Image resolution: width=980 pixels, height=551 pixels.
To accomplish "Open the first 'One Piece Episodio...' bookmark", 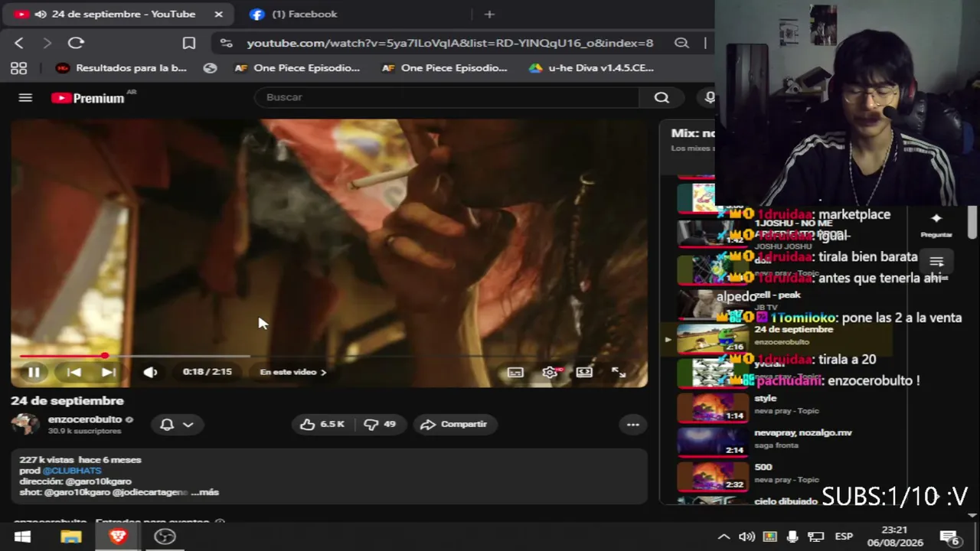I will coord(296,68).
